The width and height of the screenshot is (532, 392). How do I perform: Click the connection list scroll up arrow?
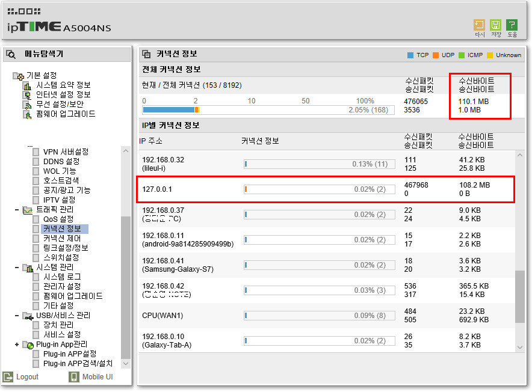(520, 155)
